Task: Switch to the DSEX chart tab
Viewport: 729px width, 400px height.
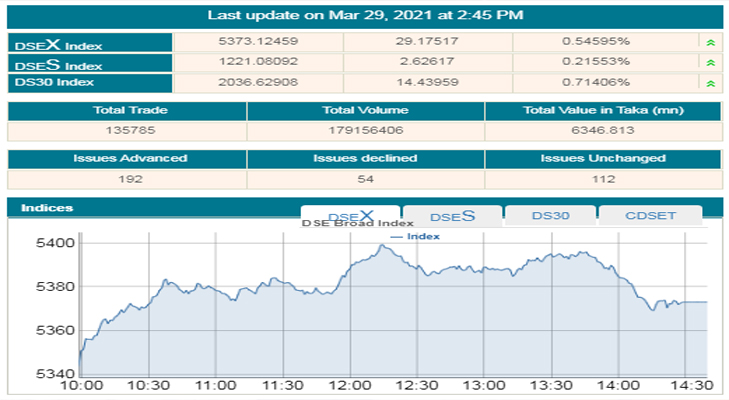Action: [x=350, y=216]
